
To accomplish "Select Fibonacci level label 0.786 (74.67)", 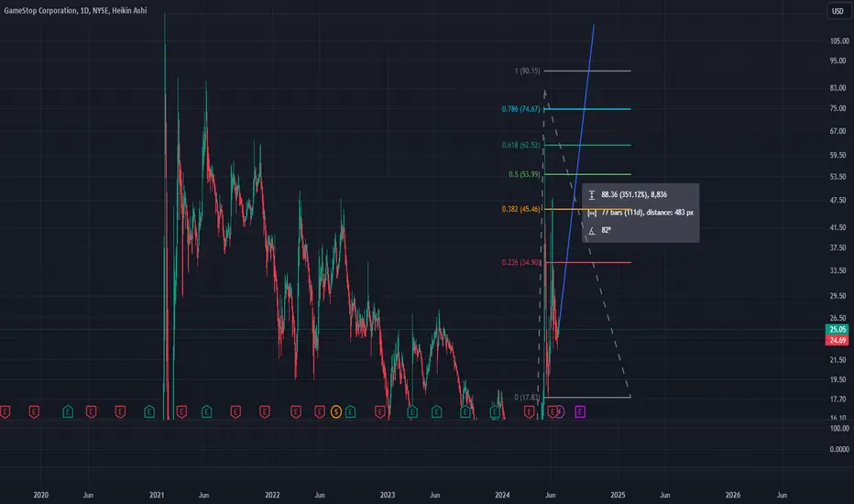I will pos(520,109).
